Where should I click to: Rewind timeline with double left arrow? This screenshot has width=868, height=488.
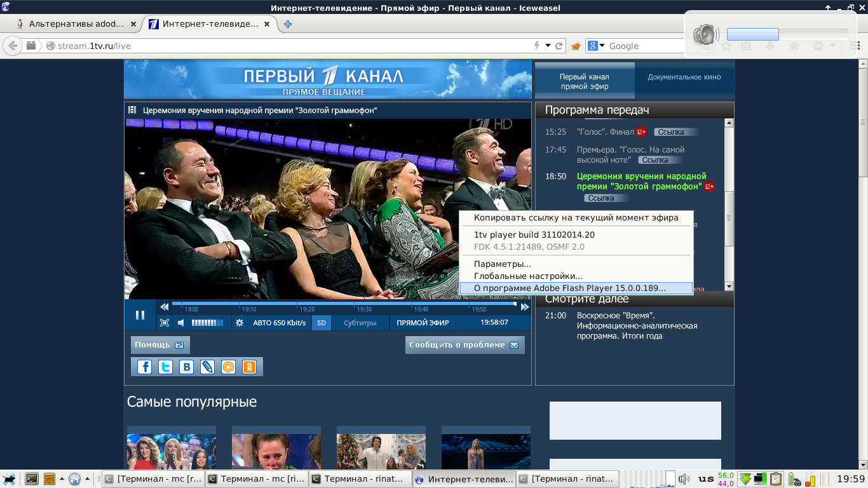pos(165,307)
